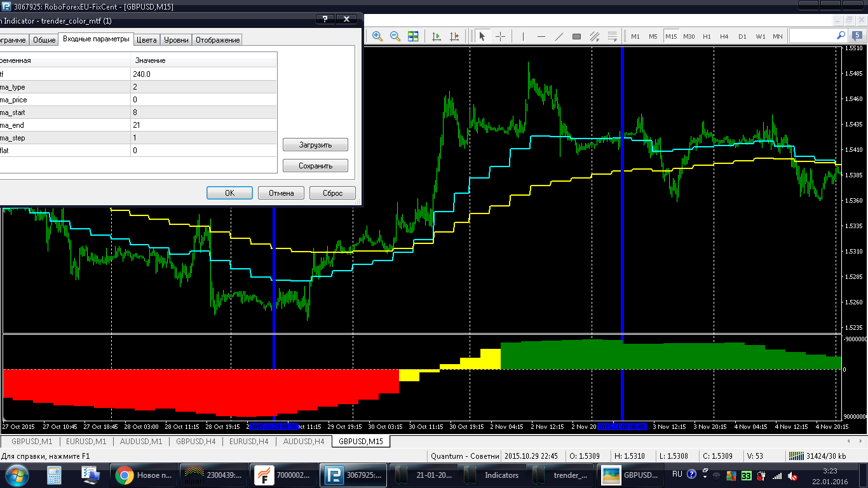Click the Сохранить button
Viewport: 868px width, 488px height.
pos(316,166)
